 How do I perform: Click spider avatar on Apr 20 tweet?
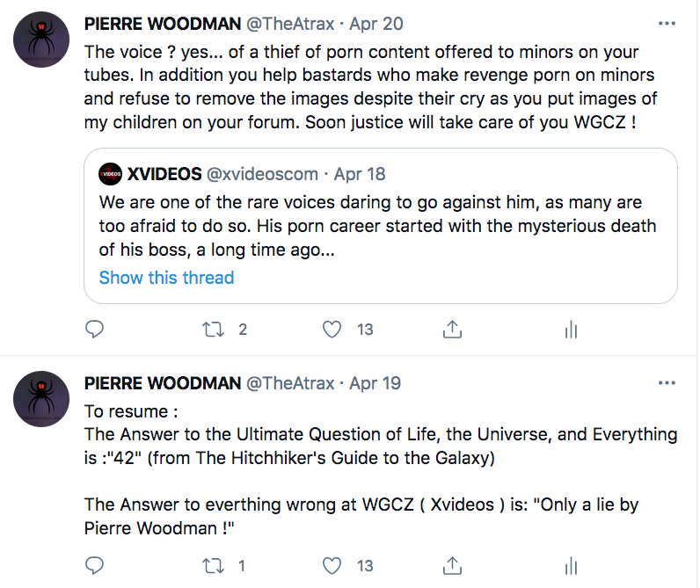click(42, 40)
